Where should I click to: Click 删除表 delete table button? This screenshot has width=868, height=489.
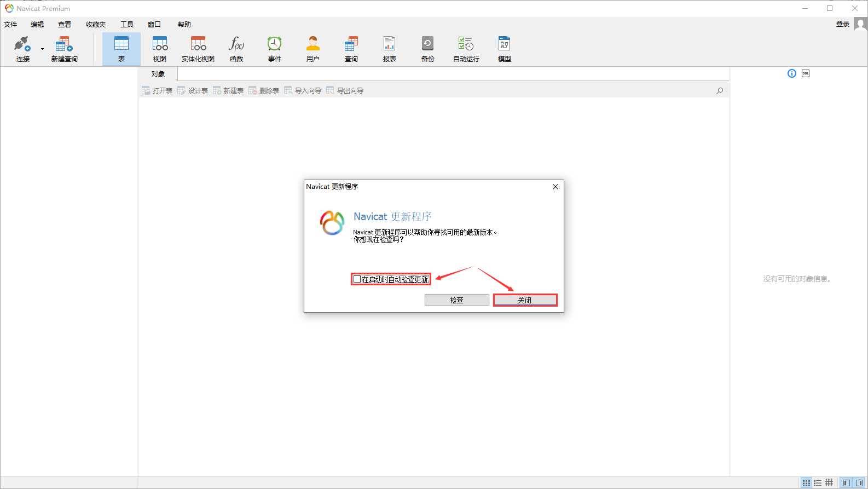tap(264, 90)
